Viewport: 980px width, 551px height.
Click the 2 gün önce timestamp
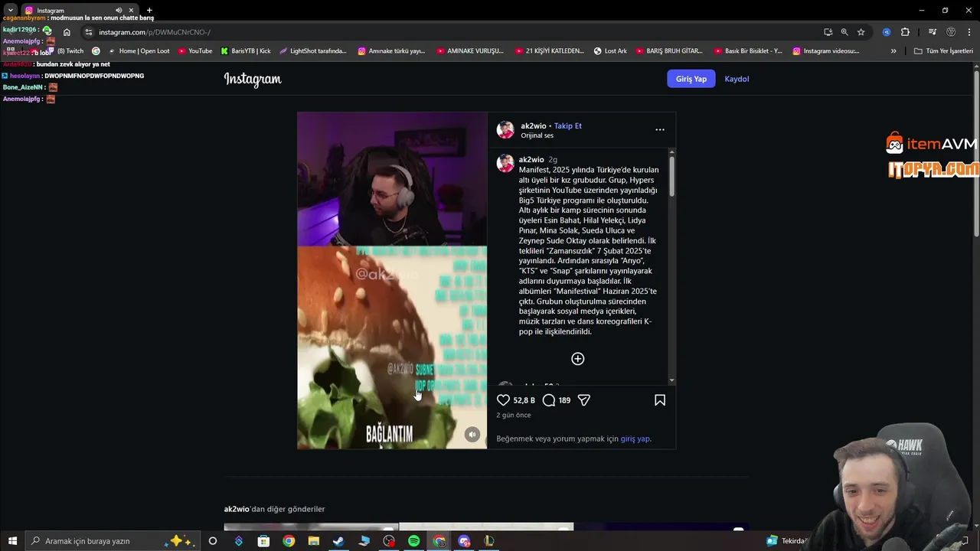coord(513,415)
